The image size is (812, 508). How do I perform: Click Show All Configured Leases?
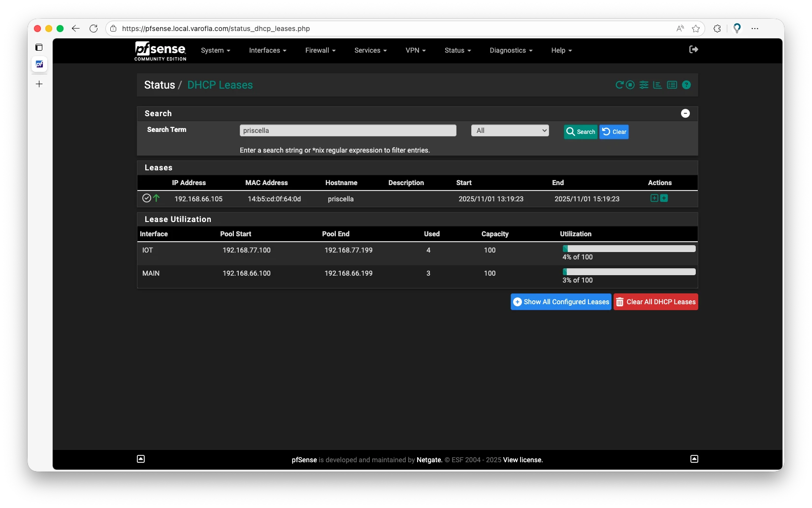561,302
